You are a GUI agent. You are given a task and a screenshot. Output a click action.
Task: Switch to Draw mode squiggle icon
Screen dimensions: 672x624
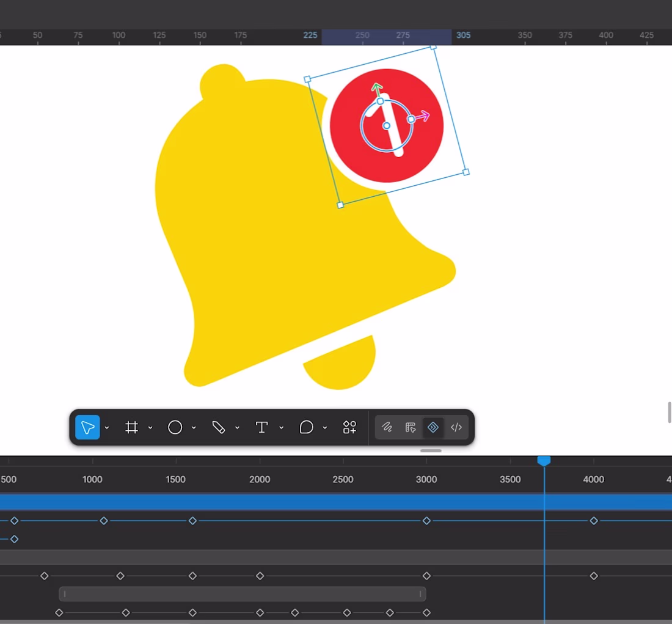click(387, 427)
